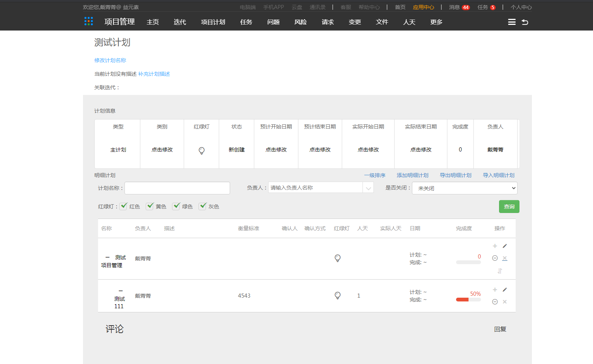Viewport: 593px width, 364px height.
Task: Click circle-minus icon in 测试项目管理 row
Action: [x=495, y=258]
